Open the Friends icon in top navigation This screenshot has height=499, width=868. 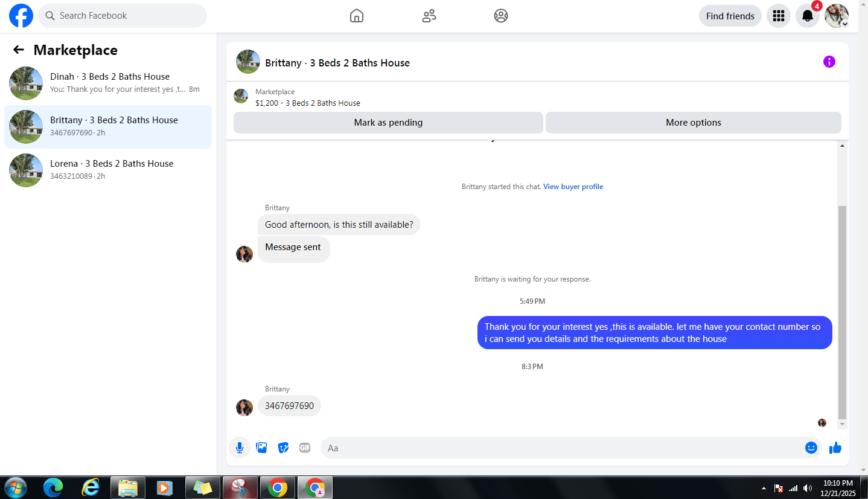pos(429,16)
